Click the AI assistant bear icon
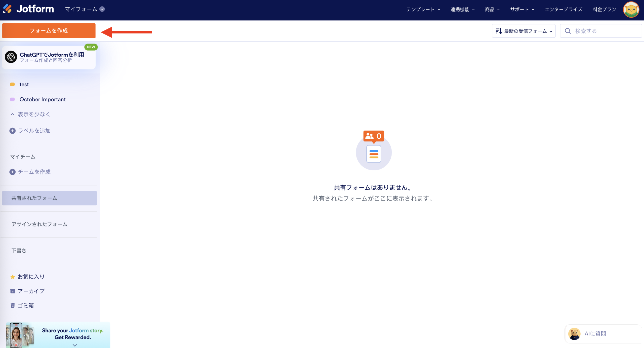Image resolution: width=644 pixels, height=348 pixels. point(574,334)
